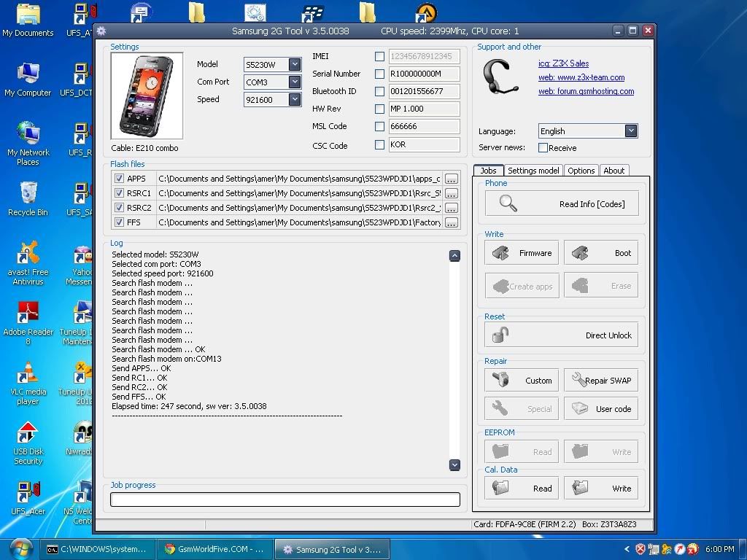Open the Recycle Bin
The width and height of the screenshot is (747, 560).
tap(28, 199)
